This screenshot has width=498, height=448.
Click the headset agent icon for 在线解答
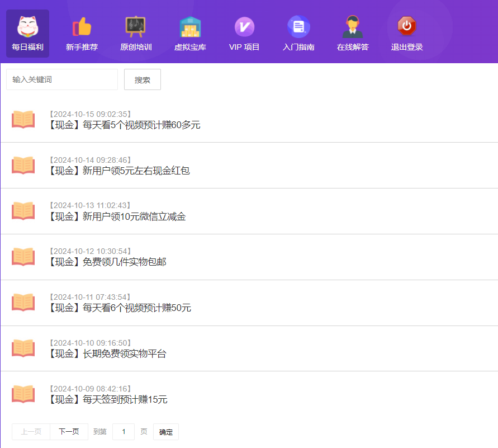coord(353,27)
